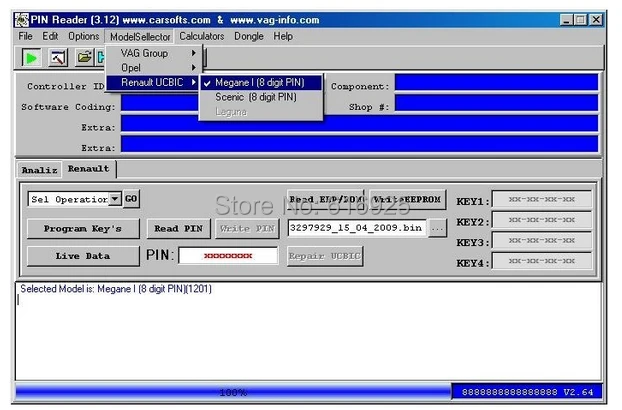Viewport: 622px width, 410px height.
Task: Click the ModelSellector menu
Action: pos(140,37)
